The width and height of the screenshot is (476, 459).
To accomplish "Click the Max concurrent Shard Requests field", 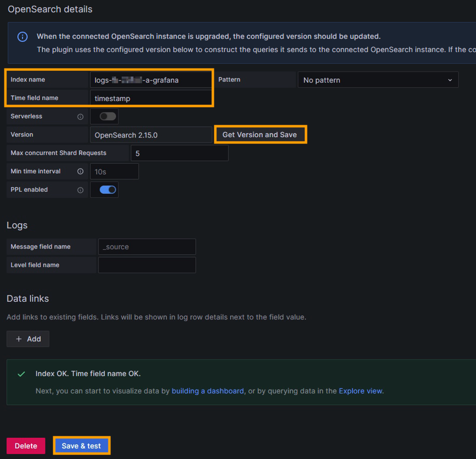I will [x=179, y=153].
